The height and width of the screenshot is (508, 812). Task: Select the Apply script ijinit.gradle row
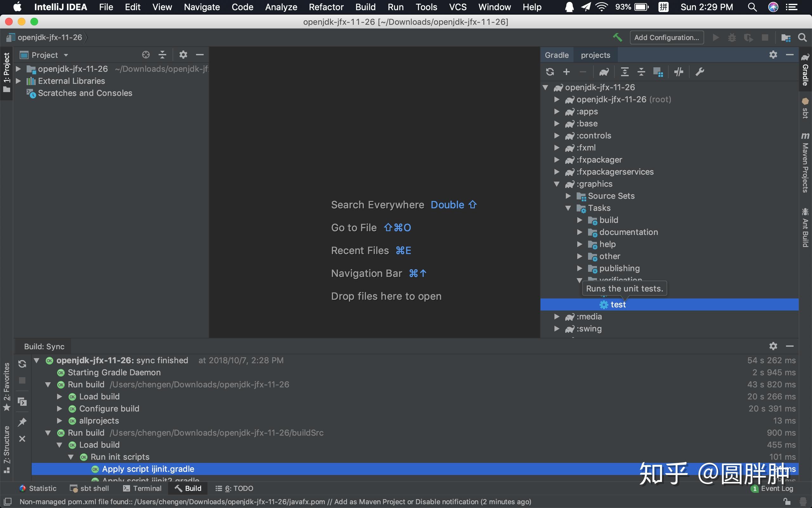[415, 469]
